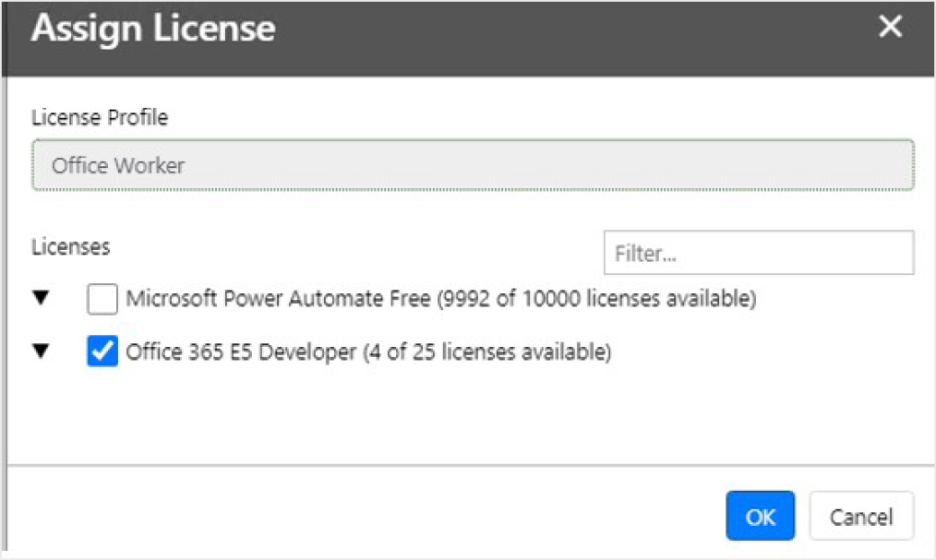936x560 pixels.
Task: Collapse the Office 365 E5 Developer license tree
Action: pyautogui.click(x=41, y=351)
